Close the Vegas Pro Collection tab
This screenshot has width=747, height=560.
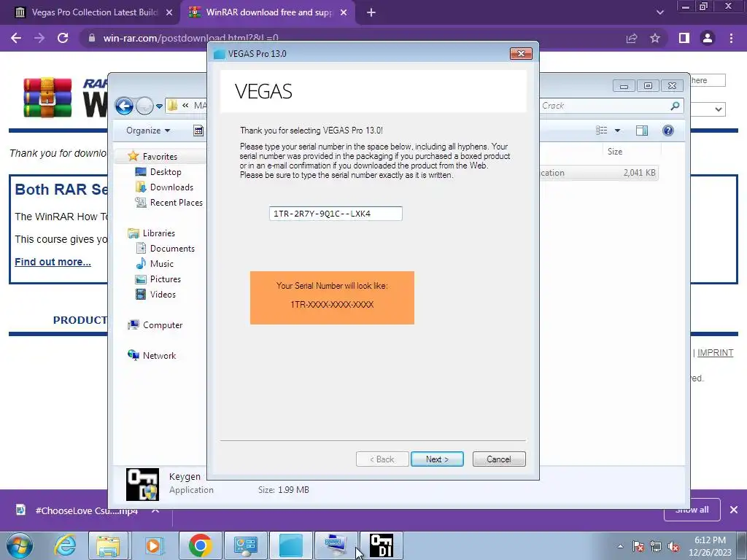click(x=169, y=12)
